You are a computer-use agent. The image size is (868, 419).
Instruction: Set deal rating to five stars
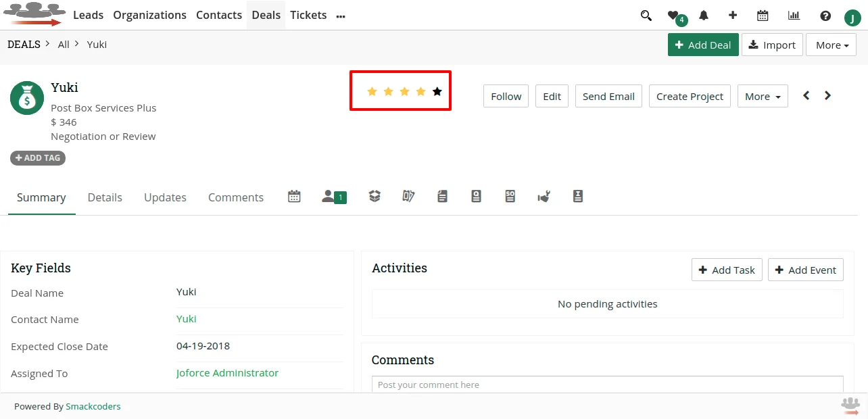point(437,91)
